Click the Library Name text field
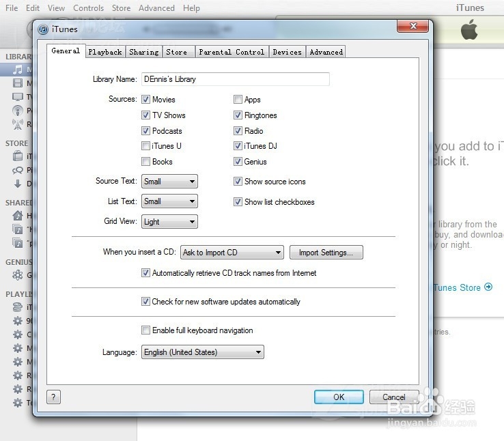 pos(236,79)
